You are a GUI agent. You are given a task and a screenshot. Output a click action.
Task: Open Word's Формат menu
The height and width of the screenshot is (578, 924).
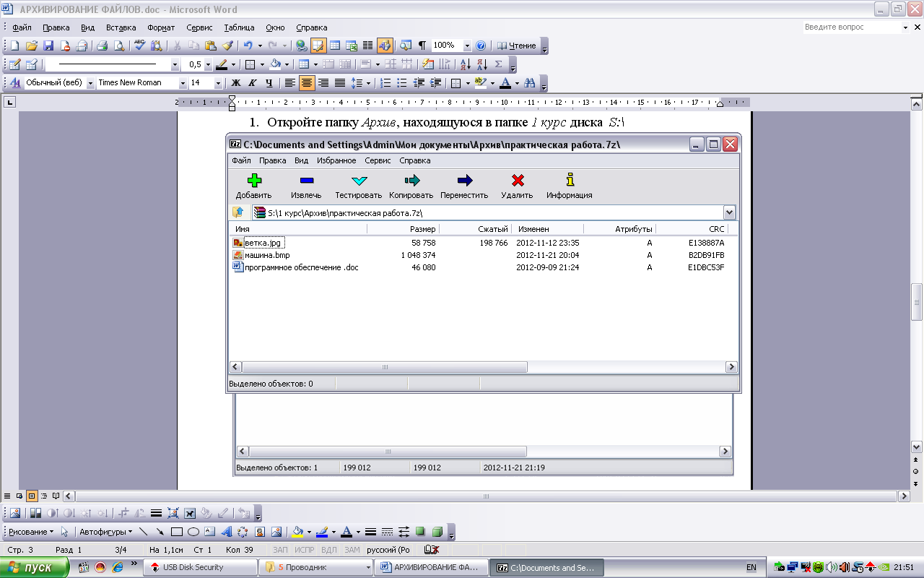click(x=161, y=27)
